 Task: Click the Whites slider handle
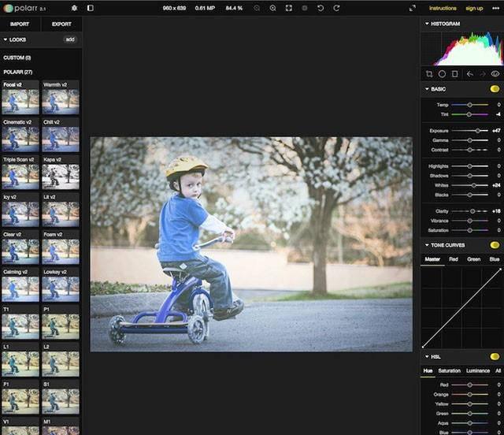(x=474, y=185)
